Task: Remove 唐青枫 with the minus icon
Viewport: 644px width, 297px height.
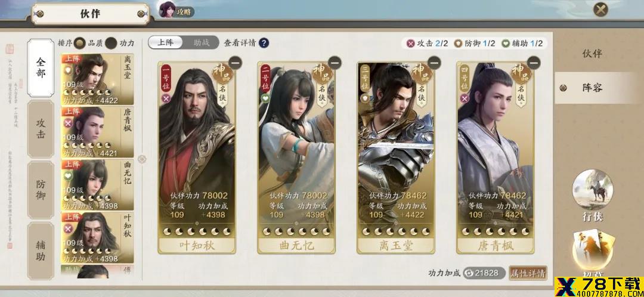Action: 534,63
